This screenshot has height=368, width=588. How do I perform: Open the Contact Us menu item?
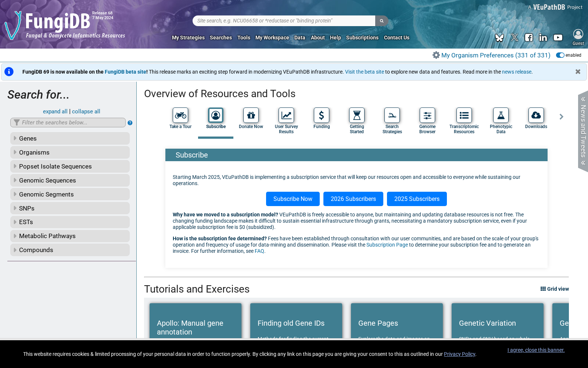tap(397, 38)
